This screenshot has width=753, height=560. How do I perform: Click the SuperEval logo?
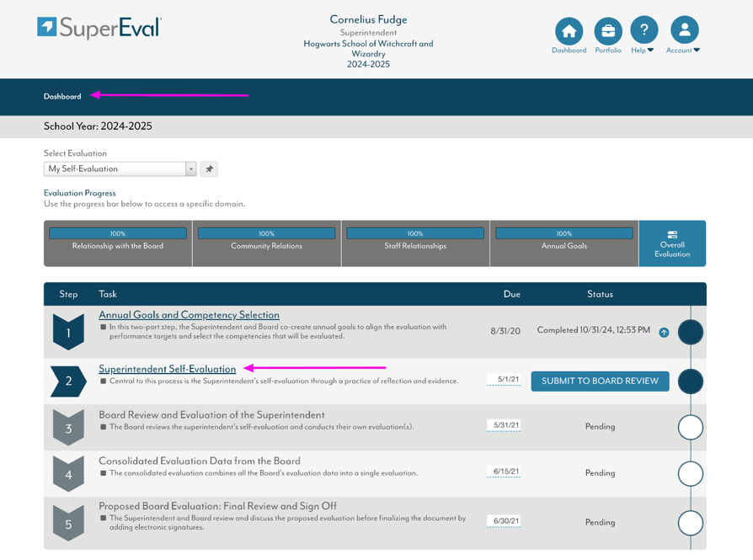(x=99, y=28)
